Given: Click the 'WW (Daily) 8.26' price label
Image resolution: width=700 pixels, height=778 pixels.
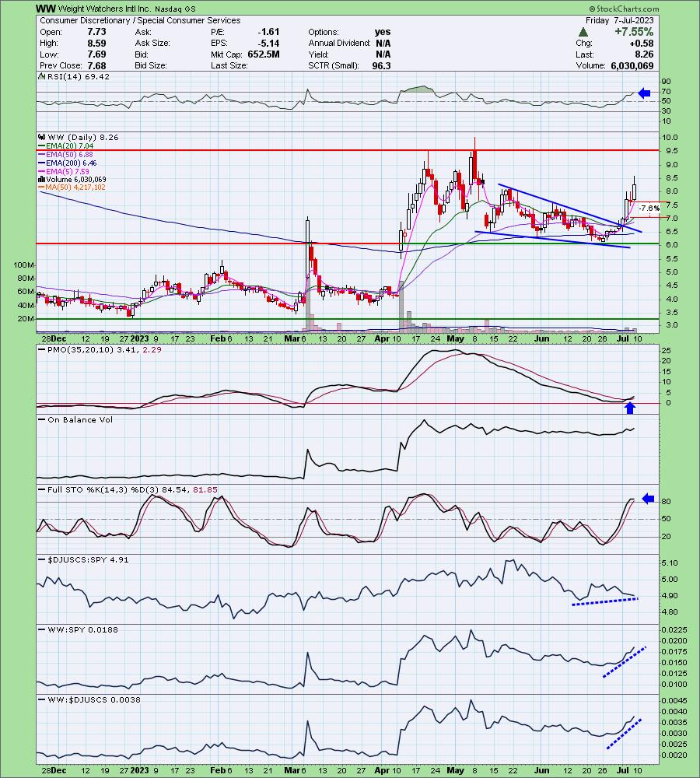Looking at the screenshot, I should pos(83,137).
